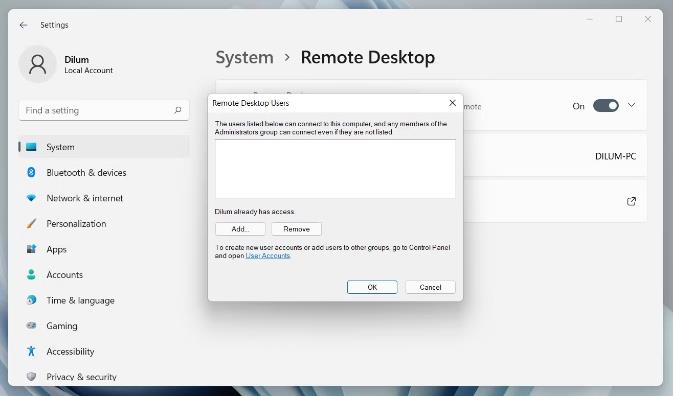Click the search magnifier icon
Image resolution: width=674 pixels, height=396 pixels.
pyautogui.click(x=178, y=111)
